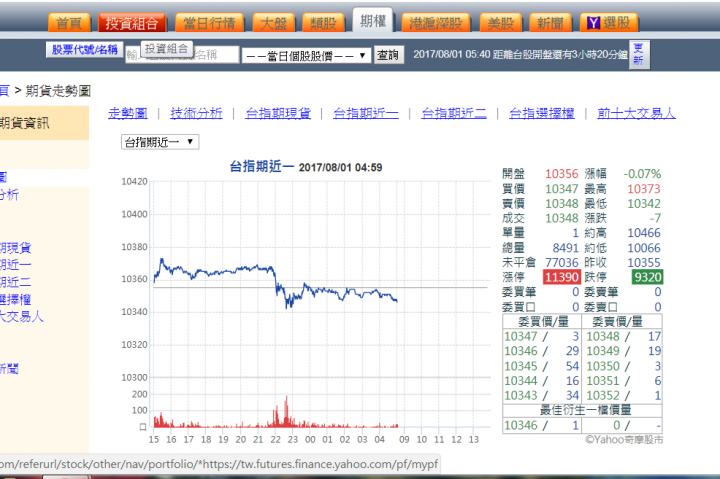The image size is (720, 479).
Task: Switch to the 美股 tab
Action: (501, 23)
